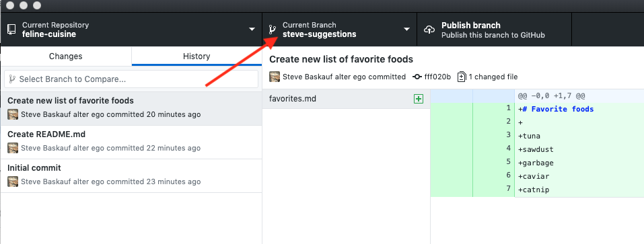
Task: Click the red close window button
Action: tap(11, 5)
